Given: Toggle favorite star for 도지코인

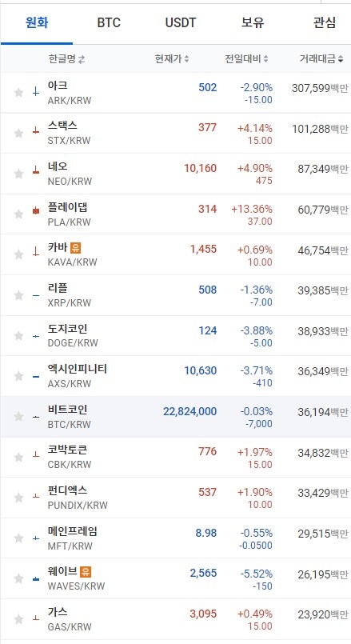Looking at the screenshot, I should point(18,335).
